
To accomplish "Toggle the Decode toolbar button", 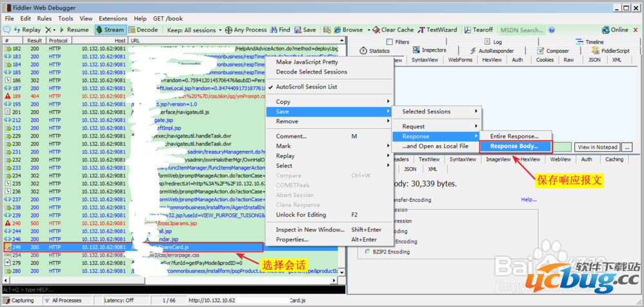I will [x=143, y=30].
